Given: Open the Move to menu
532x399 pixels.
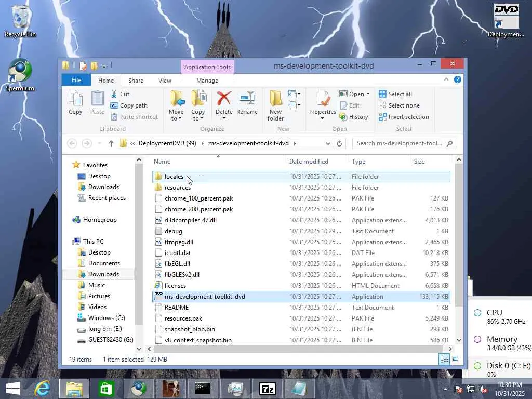Looking at the screenshot, I should point(177,105).
